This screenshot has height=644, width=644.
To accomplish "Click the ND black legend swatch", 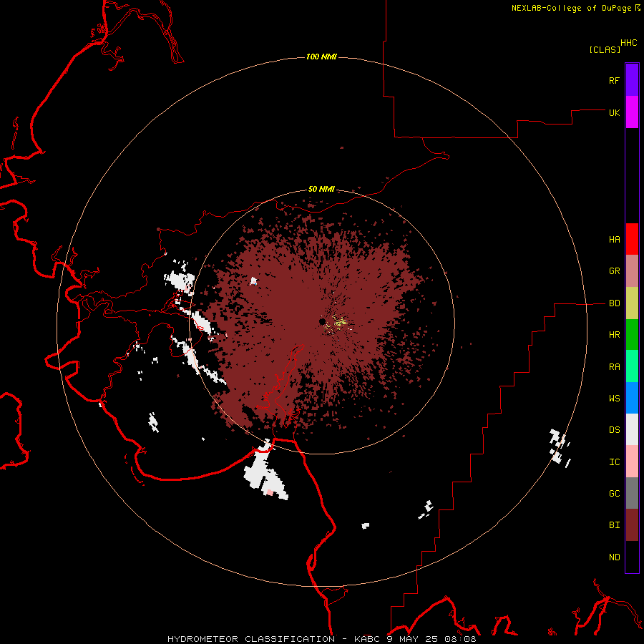I will (632, 557).
